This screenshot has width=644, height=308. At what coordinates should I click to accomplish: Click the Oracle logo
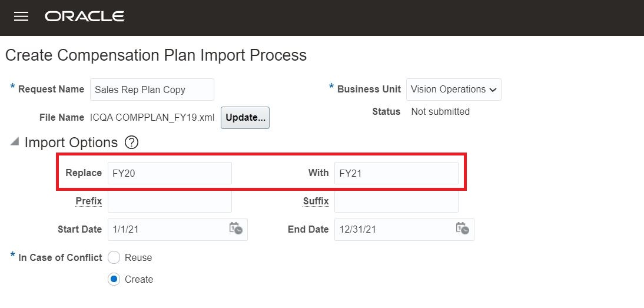pyautogui.click(x=84, y=16)
